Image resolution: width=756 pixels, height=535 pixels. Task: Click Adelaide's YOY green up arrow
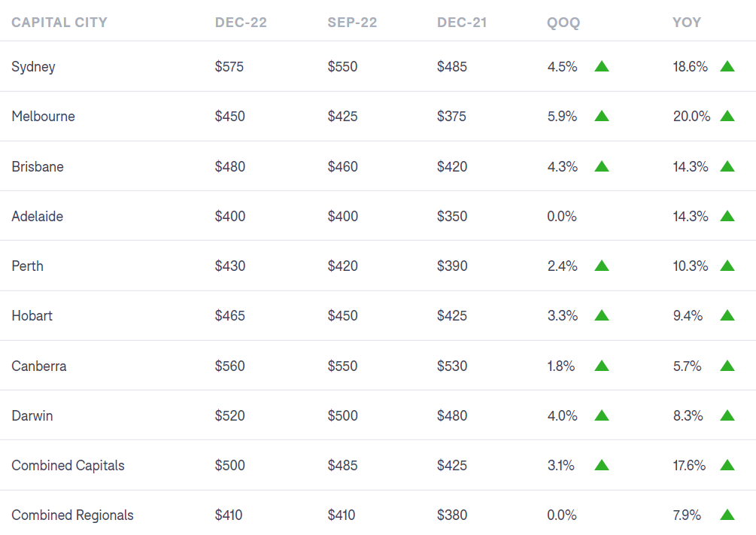pos(727,216)
